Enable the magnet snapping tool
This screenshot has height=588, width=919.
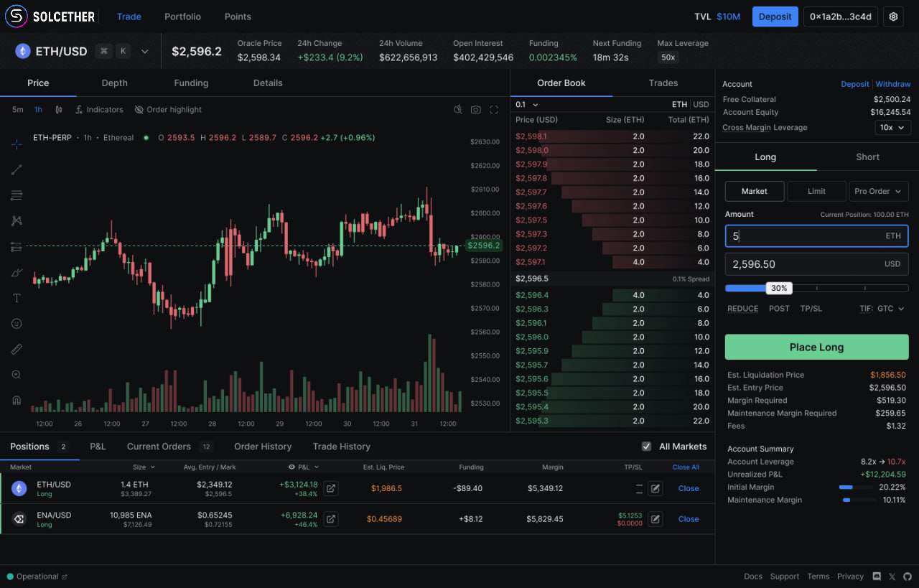tap(17, 400)
